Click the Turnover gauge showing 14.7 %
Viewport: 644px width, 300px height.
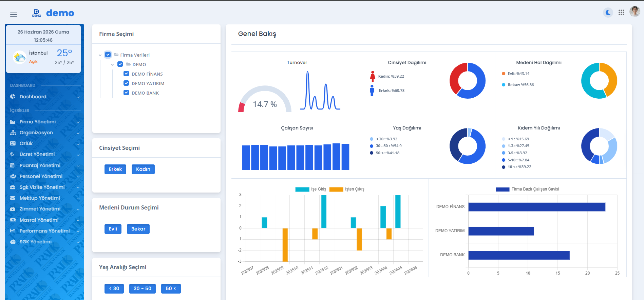265,99
